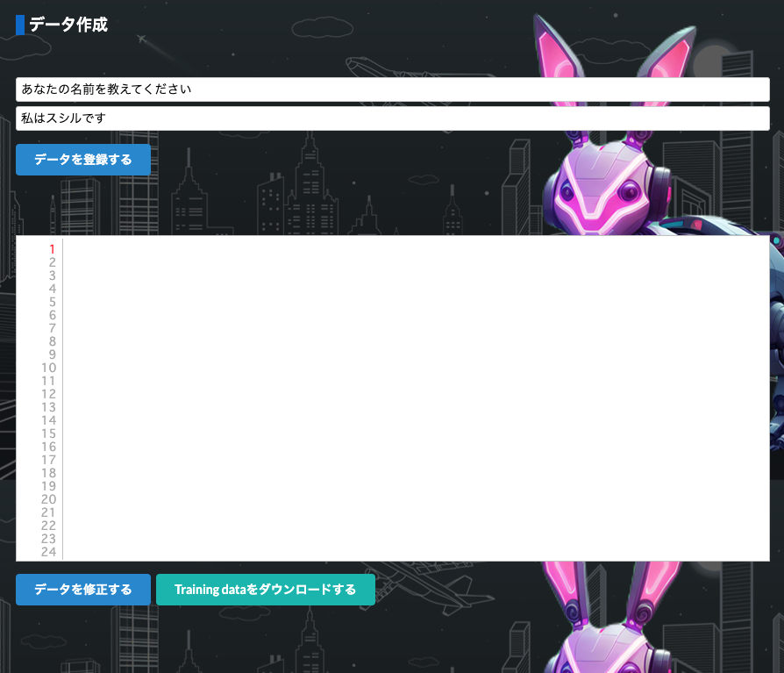This screenshot has width=784, height=673.
Task: Select line number 1 in editor gutter
Action: pos(53,249)
